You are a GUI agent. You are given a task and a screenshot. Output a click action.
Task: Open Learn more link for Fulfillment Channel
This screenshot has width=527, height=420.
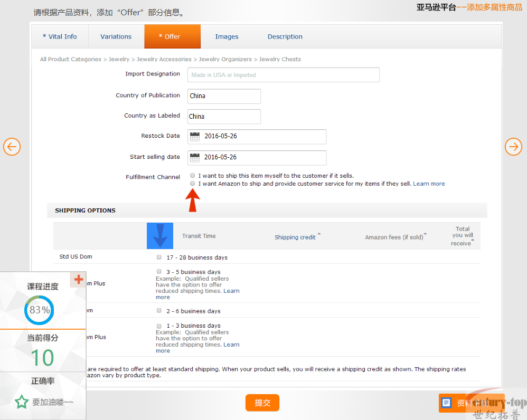(429, 184)
